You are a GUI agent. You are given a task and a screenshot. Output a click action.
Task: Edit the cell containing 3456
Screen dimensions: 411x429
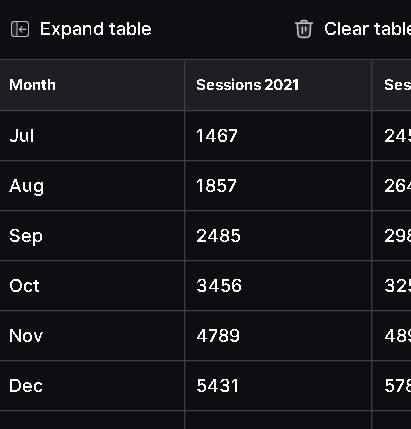278,286
